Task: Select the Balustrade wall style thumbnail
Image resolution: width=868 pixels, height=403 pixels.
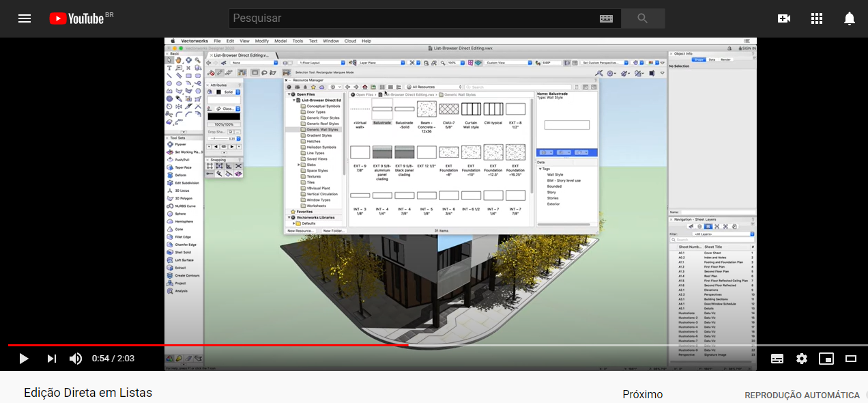Action: [x=383, y=109]
